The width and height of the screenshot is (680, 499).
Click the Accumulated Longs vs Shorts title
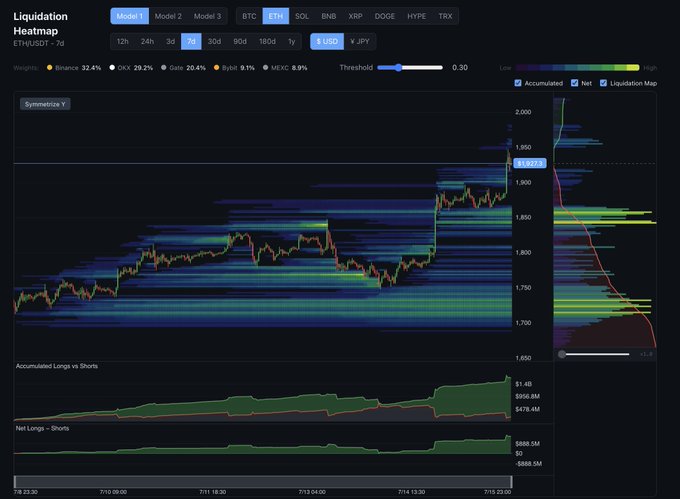click(57, 366)
